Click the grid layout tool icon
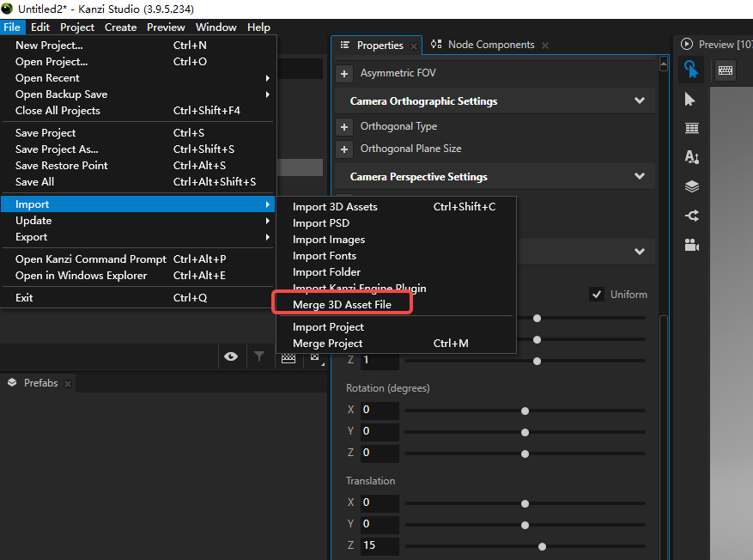Image resolution: width=753 pixels, height=560 pixels. 691,128
